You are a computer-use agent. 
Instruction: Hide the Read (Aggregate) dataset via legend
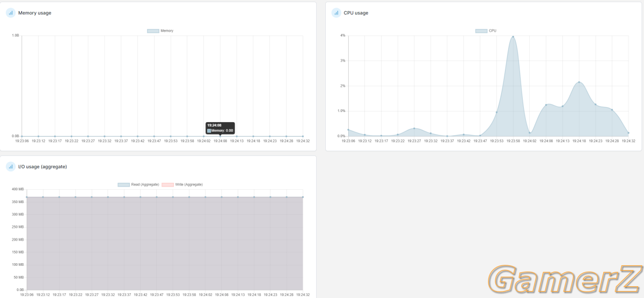click(x=124, y=184)
